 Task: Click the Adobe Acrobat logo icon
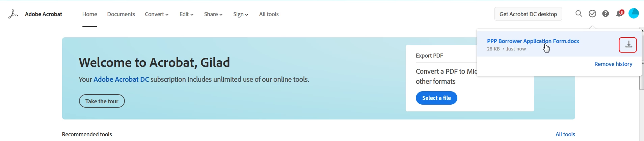tap(13, 14)
